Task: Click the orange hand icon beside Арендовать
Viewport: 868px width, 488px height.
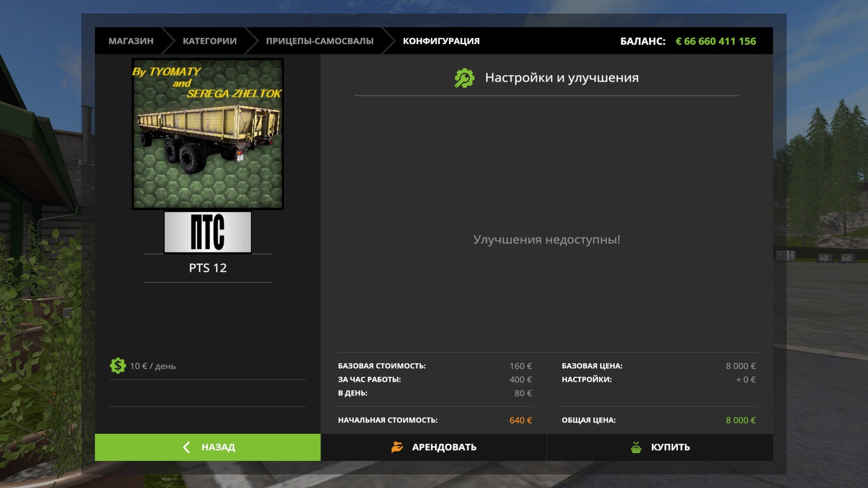Action: (397, 447)
